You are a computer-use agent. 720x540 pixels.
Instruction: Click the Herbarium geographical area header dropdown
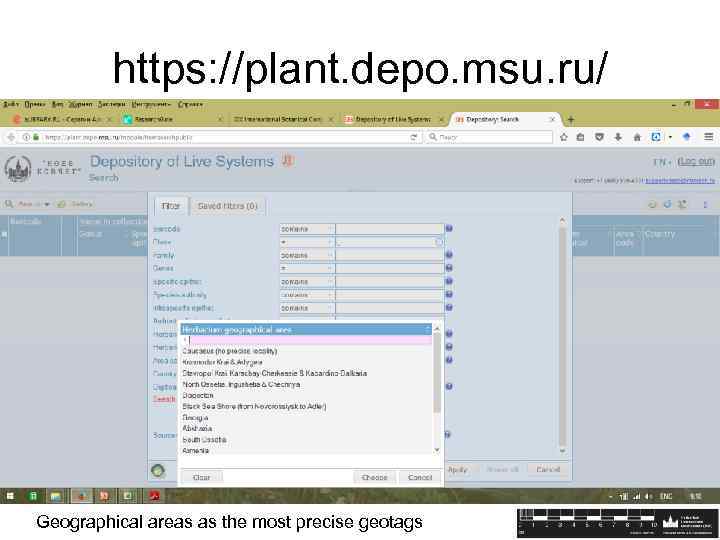point(306,329)
